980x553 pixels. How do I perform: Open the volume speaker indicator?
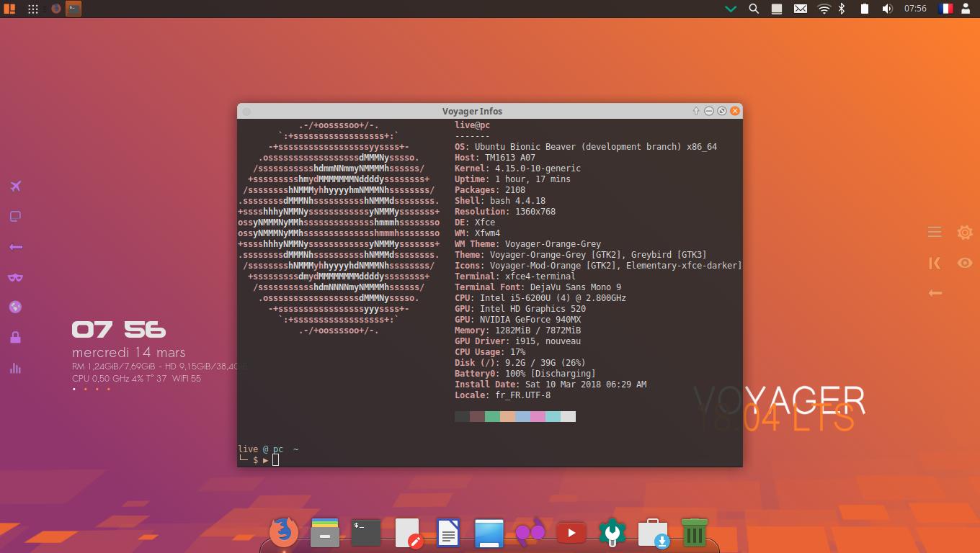(x=887, y=9)
